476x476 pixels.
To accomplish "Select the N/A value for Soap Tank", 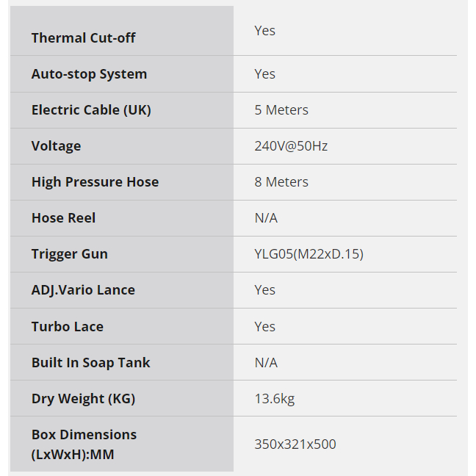I will pos(266,362).
